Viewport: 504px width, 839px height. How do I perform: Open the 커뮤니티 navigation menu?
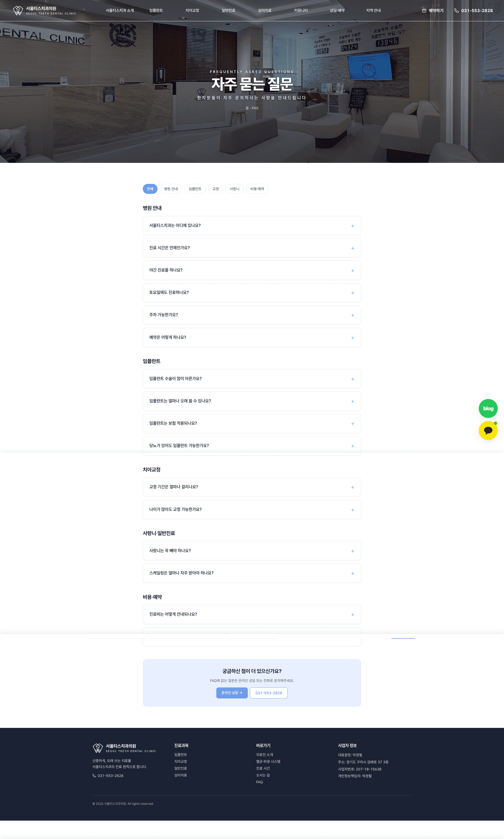click(x=301, y=11)
